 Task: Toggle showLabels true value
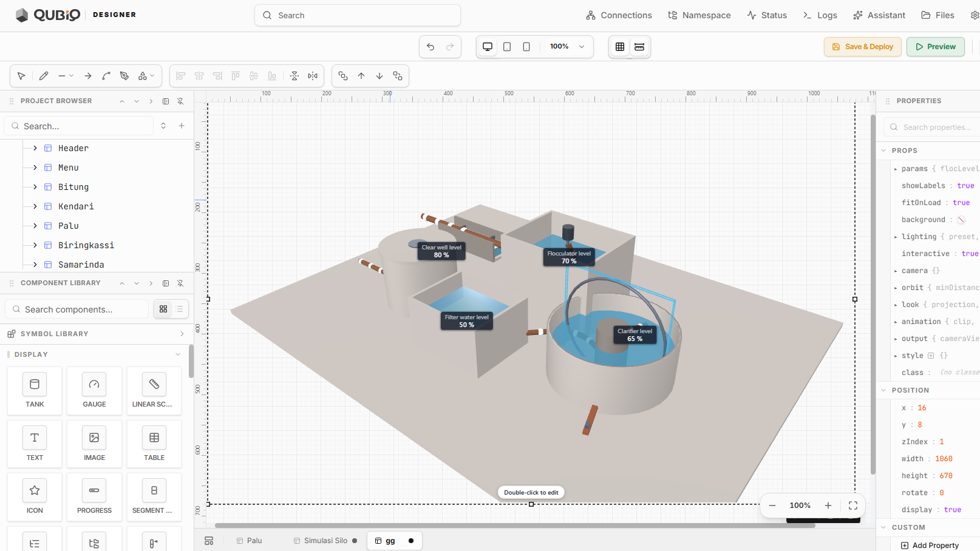click(965, 186)
